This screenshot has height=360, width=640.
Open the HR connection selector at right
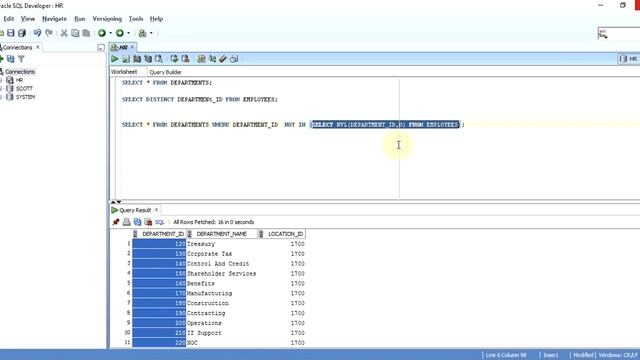tap(629, 59)
